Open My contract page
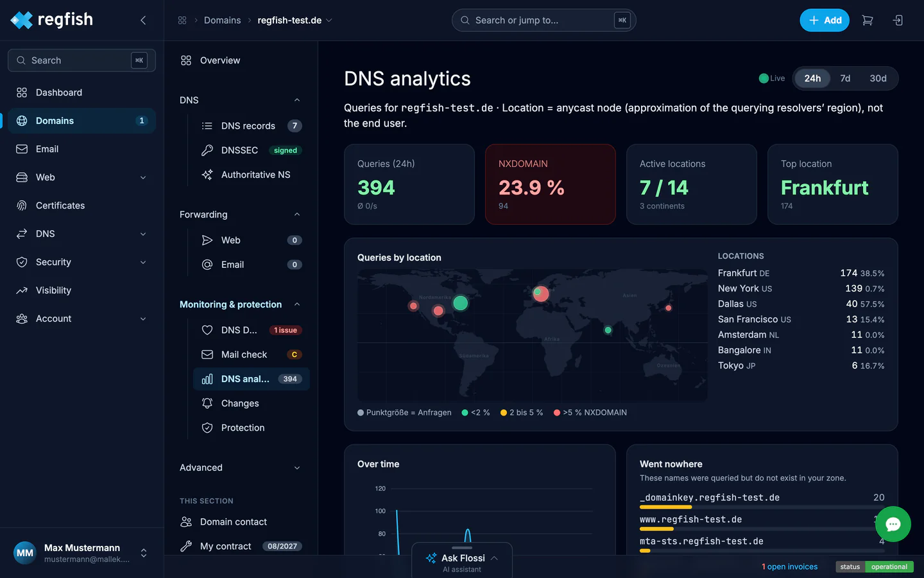The image size is (924, 578). click(x=241, y=546)
